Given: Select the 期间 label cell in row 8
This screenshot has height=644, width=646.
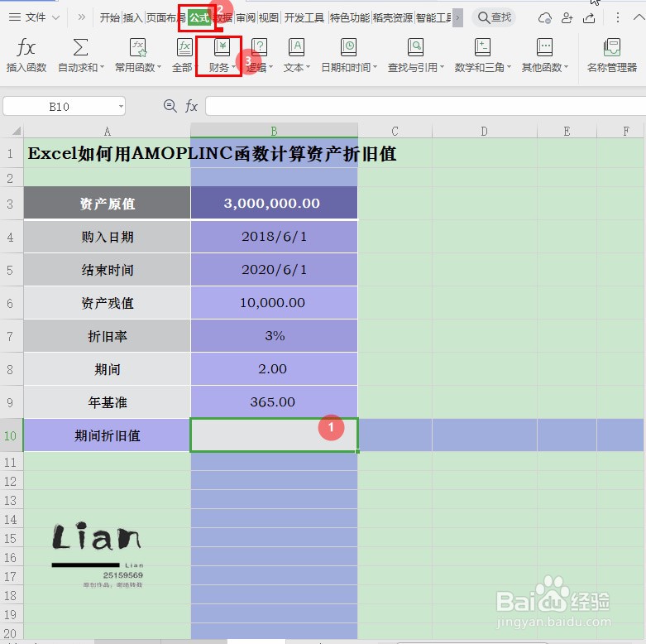Looking at the screenshot, I should (x=108, y=368).
